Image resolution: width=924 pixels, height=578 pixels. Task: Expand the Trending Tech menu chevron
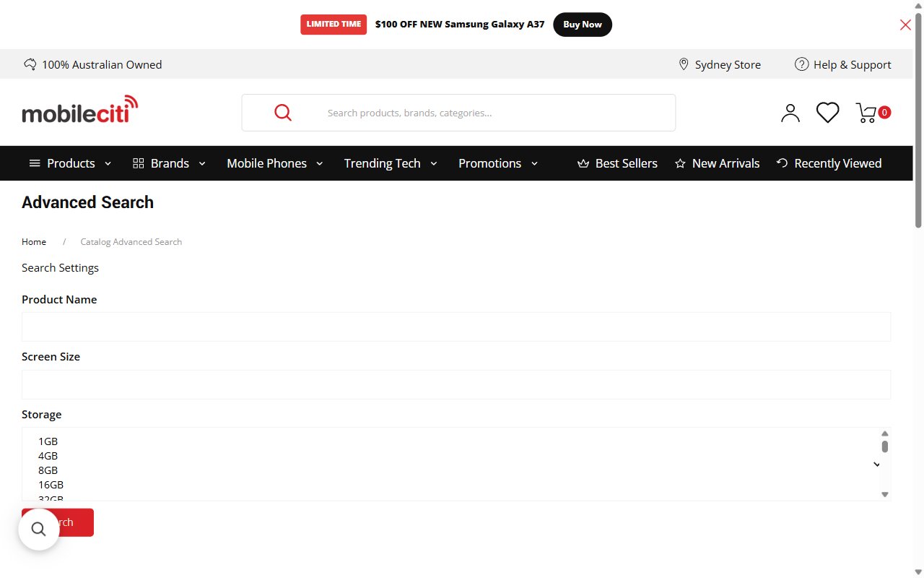[434, 164]
